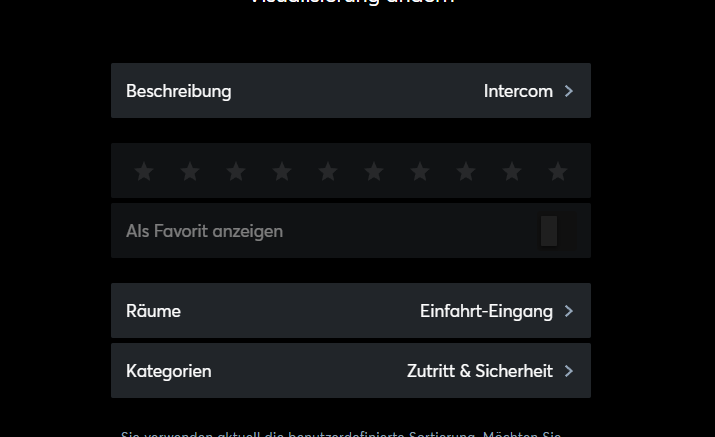Viewport: 715px width, 437px height.
Task: Toggle the 'Als Favorit anzeigen' switch
Action: click(556, 231)
